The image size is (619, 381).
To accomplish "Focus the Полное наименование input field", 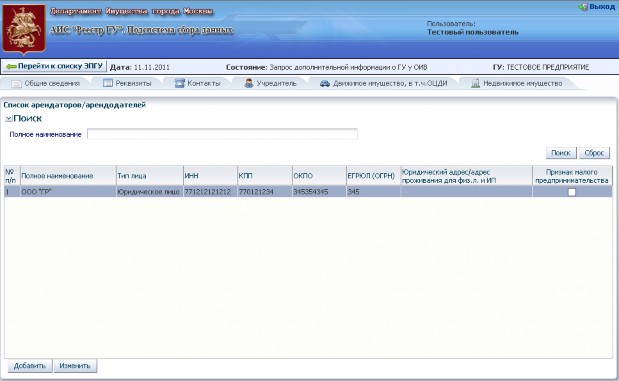I will click(222, 134).
